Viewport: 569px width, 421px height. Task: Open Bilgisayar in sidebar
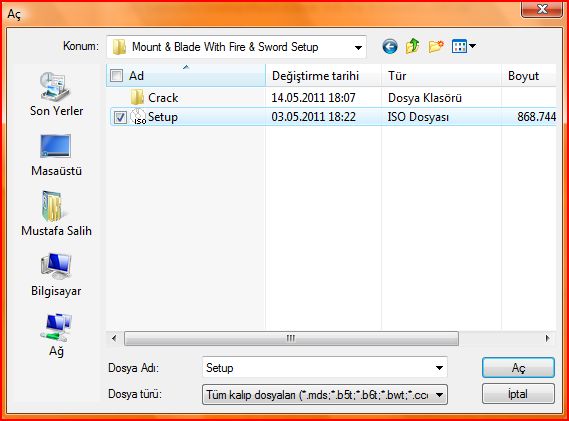pos(56,275)
